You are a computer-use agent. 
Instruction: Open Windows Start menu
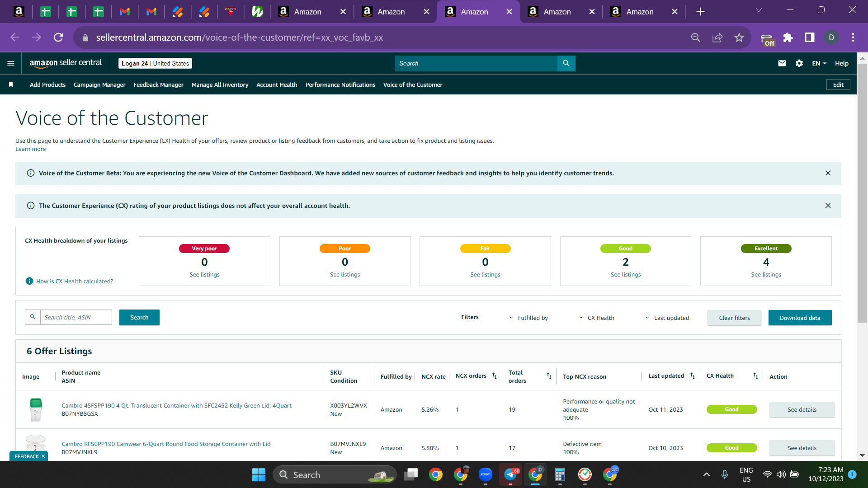[x=259, y=474]
